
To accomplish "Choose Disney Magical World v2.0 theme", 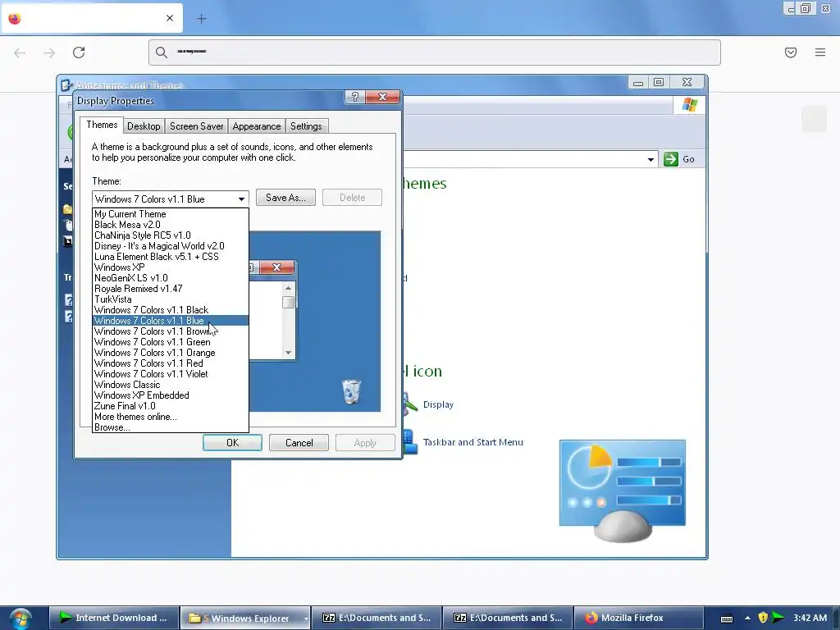I will 171,246.
